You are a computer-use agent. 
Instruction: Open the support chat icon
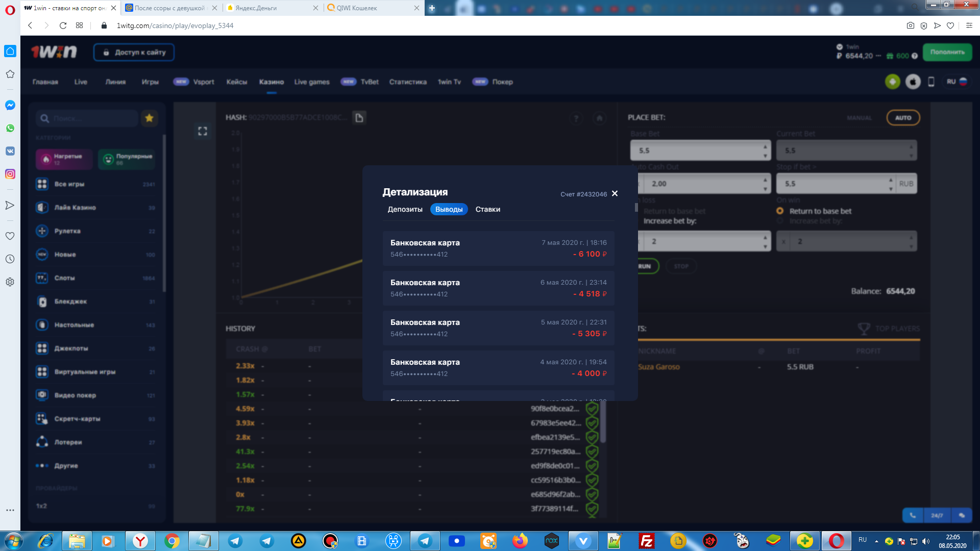pos(962,515)
